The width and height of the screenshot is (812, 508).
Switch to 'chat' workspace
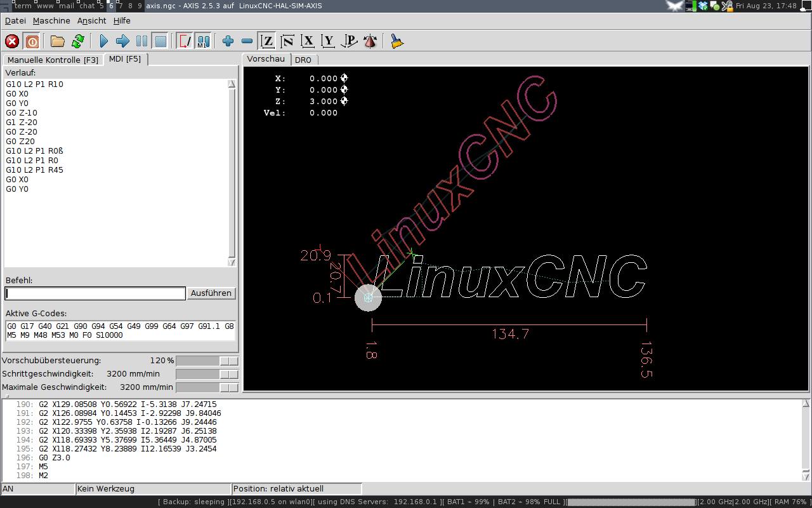[x=87, y=6]
